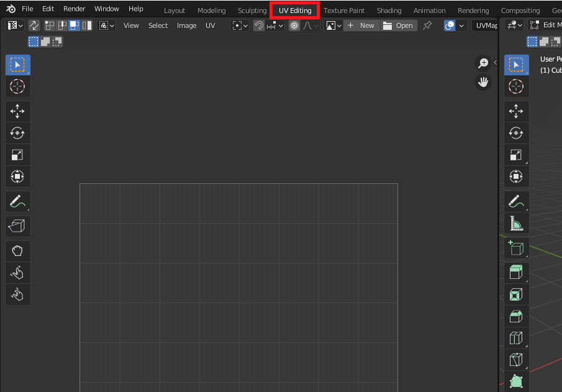Click Open to load an image

(399, 25)
